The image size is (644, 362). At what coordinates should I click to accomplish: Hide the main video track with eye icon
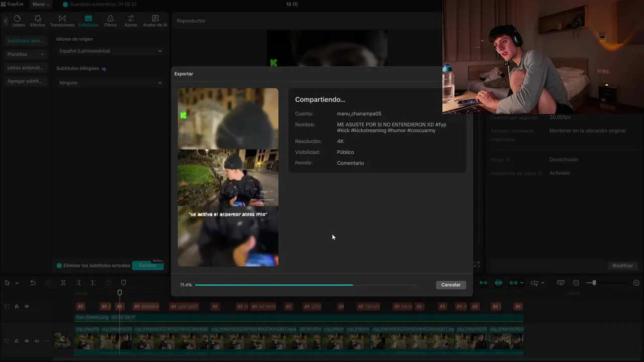click(27, 341)
